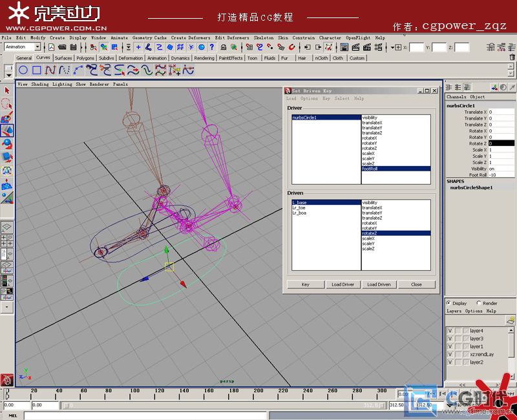
Task: Select nurbsCircle1 in the Driver list
Action: [x=326, y=118]
